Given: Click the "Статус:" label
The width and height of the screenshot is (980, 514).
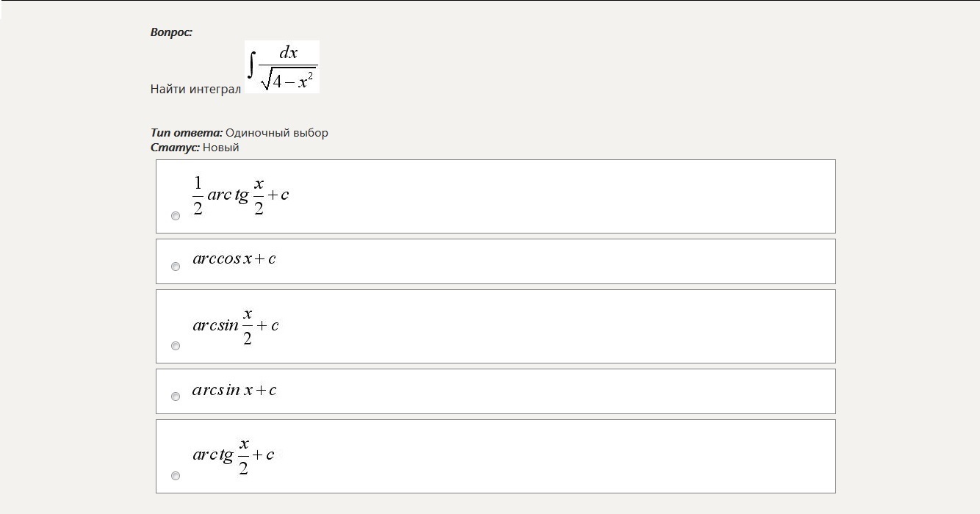Looking at the screenshot, I should click(x=175, y=148).
